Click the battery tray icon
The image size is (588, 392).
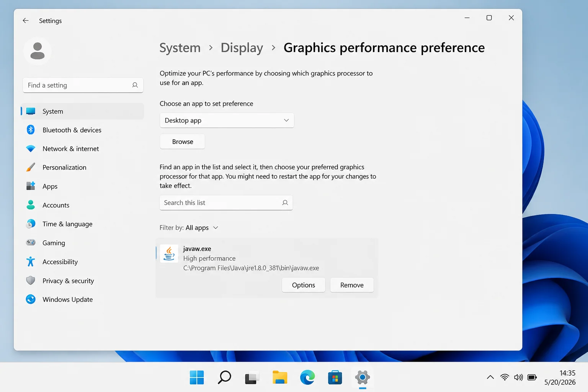point(532,377)
